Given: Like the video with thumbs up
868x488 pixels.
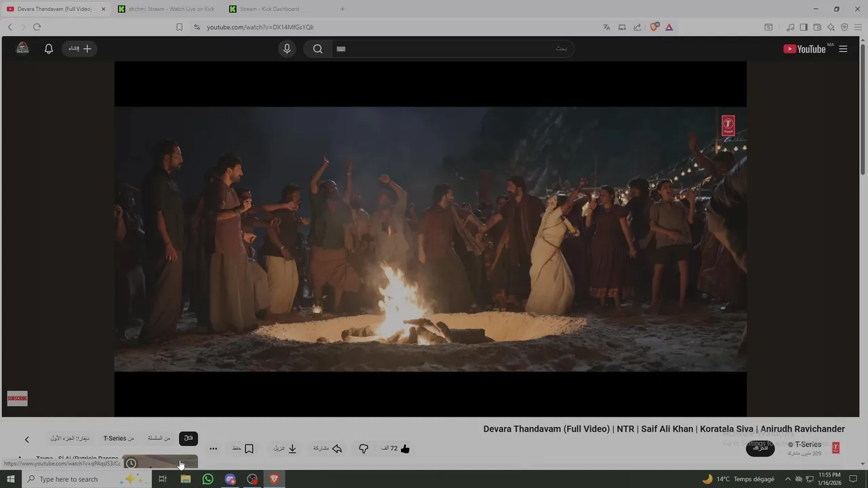Looking at the screenshot, I should coord(397,449).
